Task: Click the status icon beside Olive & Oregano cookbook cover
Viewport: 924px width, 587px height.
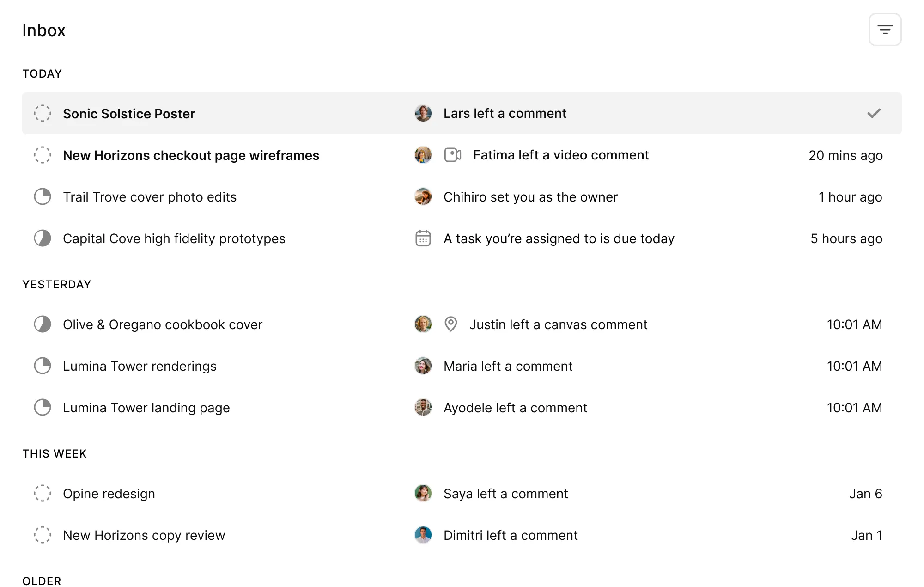Action: [43, 324]
